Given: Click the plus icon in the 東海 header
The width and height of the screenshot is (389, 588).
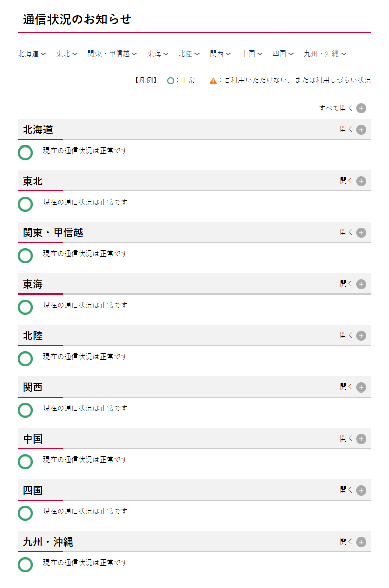Looking at the screenshot, I should pos(361,284).
